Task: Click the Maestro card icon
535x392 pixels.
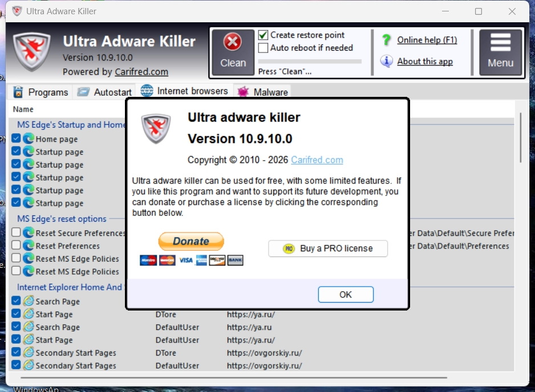Action: [148, 260]
